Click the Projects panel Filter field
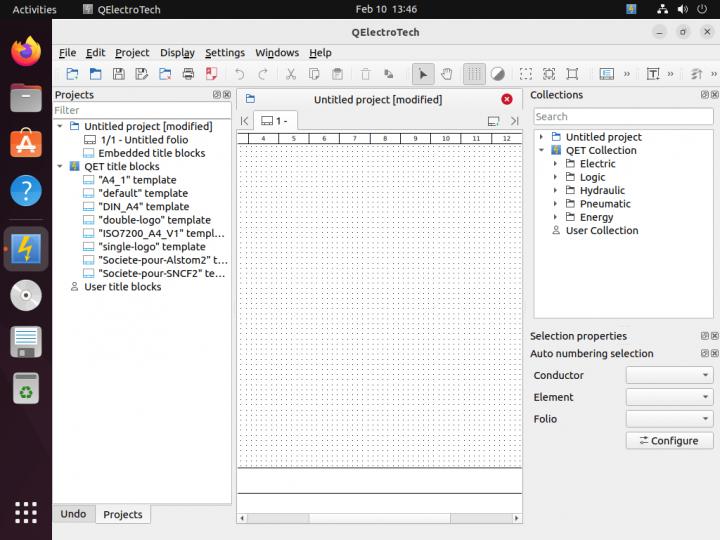Viewport: 720px width, 540px height. coord(141,110)
